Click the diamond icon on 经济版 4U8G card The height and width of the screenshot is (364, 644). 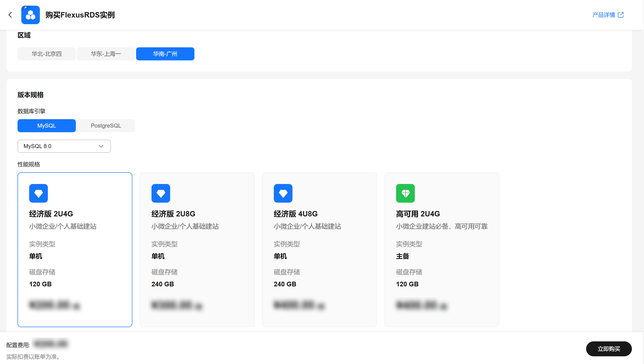(283, 193)
